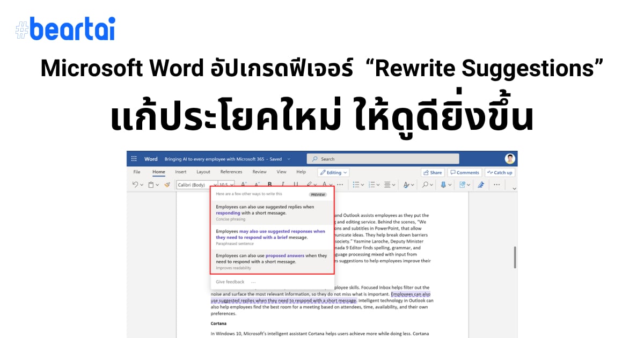Screen dimensions: 644x338
Task: Open the Calibri (Body) font box
Action: (197, 185)
